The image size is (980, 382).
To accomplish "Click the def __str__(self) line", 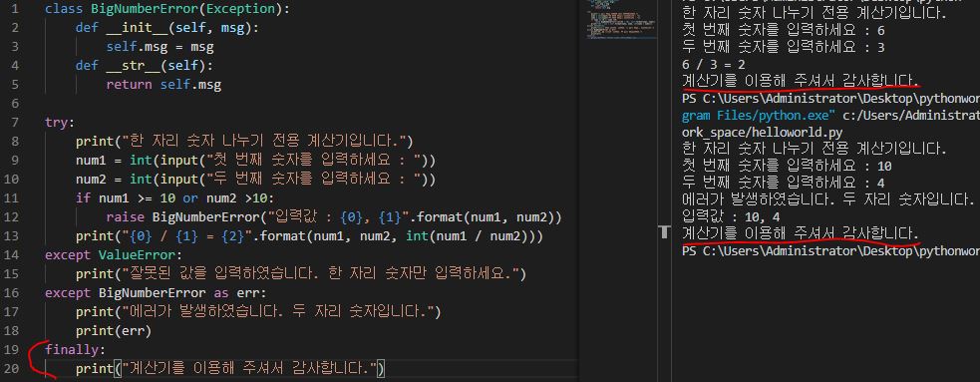I will (x=145, y=66).
